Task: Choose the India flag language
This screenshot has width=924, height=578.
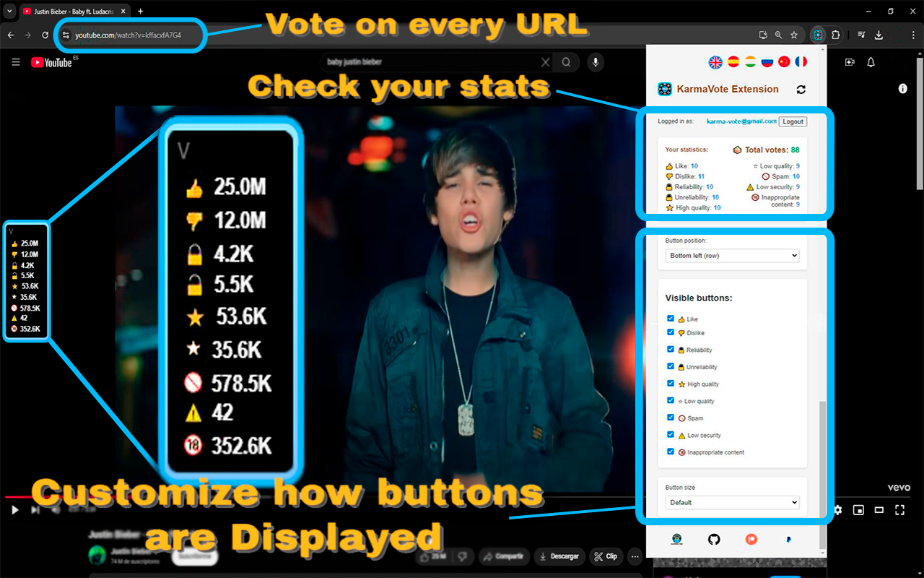Action: point(750,62)
